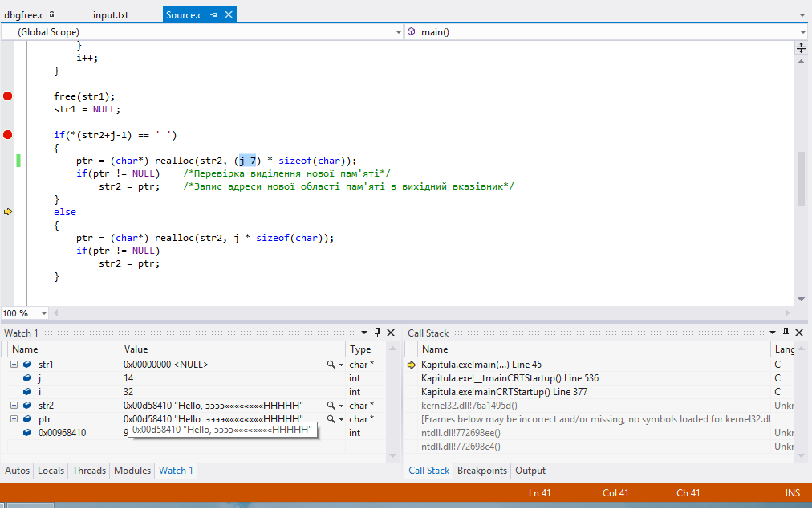The width and height of the screenshot is (812, 510).
Task: Toggle auto-hide pin on Call Stack
Action: click(x=786, y=333)
